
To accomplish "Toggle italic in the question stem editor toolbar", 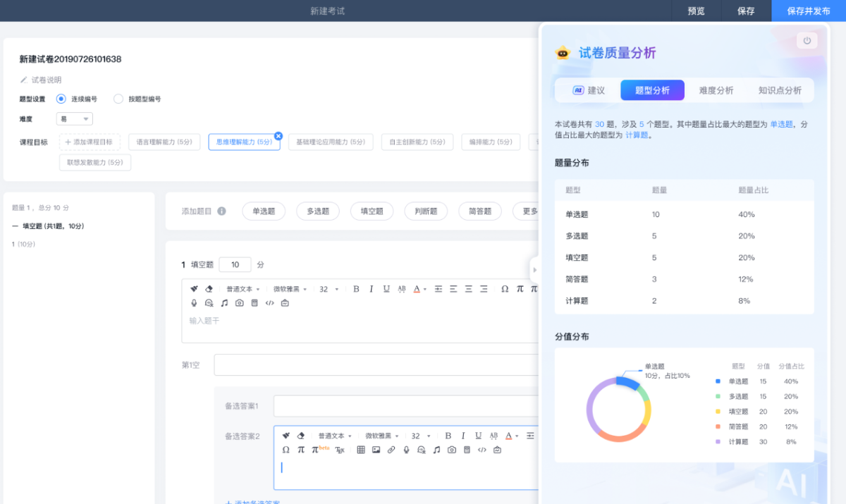I will pos(372,289).
